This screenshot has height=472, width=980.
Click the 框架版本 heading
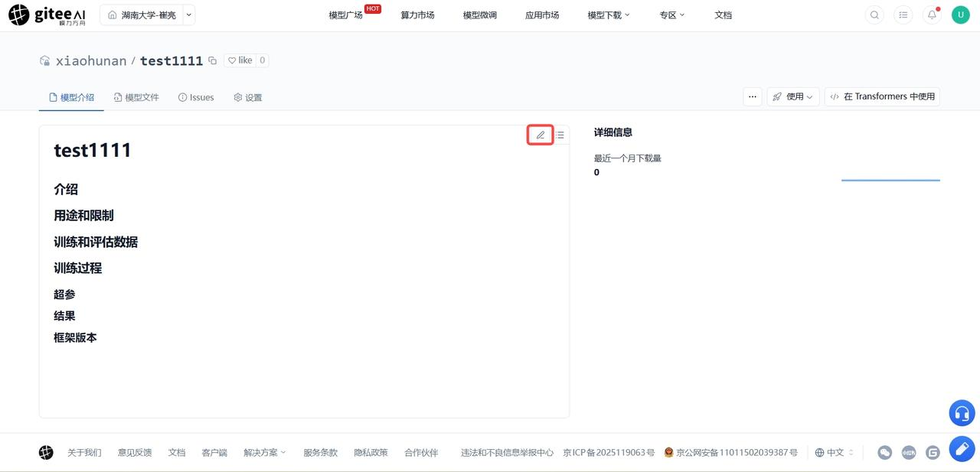pyautogui.click(x=75, y=337)
